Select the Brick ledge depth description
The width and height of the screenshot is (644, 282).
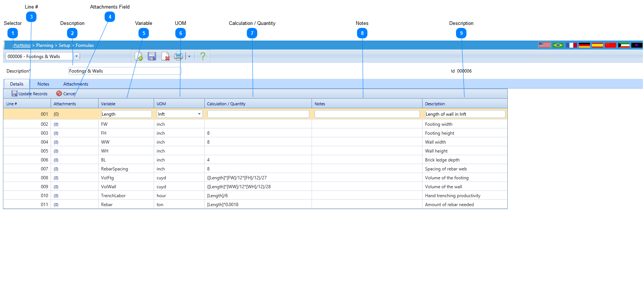click(x=465, y=160)
